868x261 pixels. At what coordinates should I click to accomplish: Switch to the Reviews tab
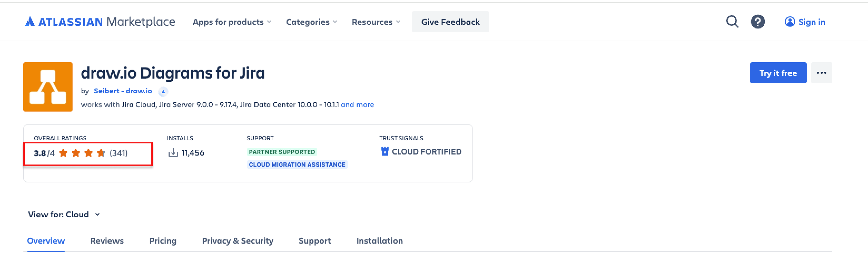(107, 241)
